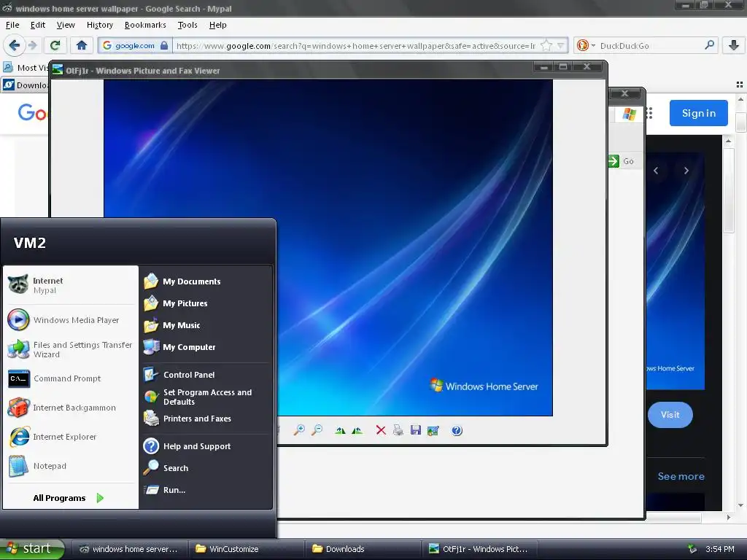Launch Internet Explorer from Start menu
Screen dimensions: 747x560
70,437
